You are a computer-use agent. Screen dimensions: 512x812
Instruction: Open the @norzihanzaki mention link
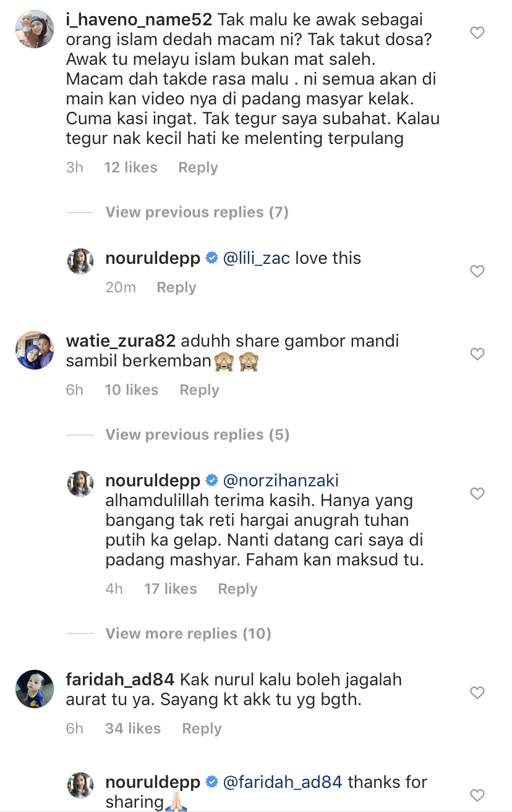280,481
